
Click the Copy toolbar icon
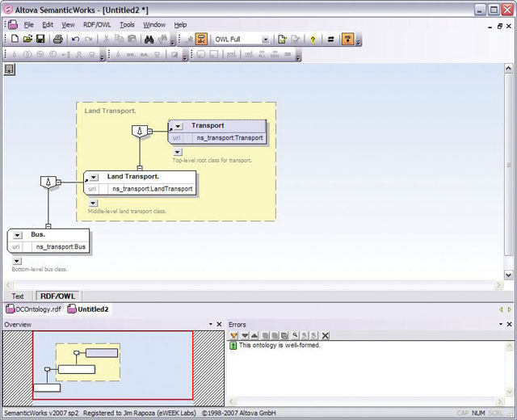[119, 39]
